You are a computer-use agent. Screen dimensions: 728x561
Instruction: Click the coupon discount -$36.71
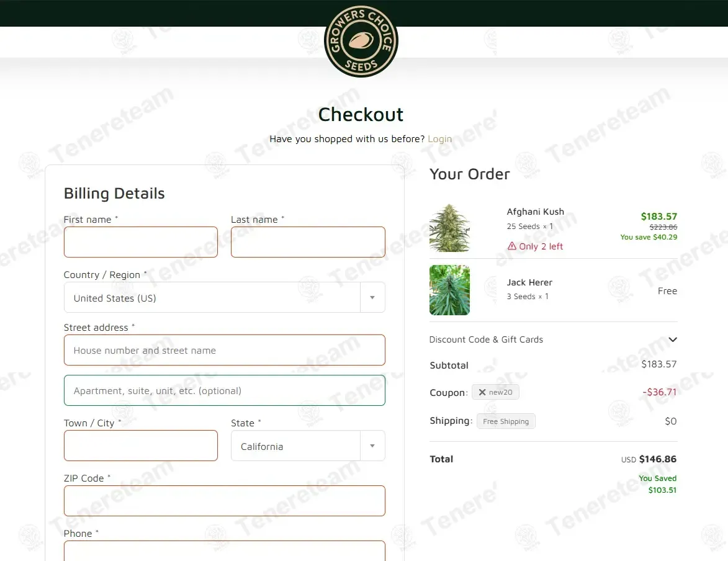coord(659,392)
